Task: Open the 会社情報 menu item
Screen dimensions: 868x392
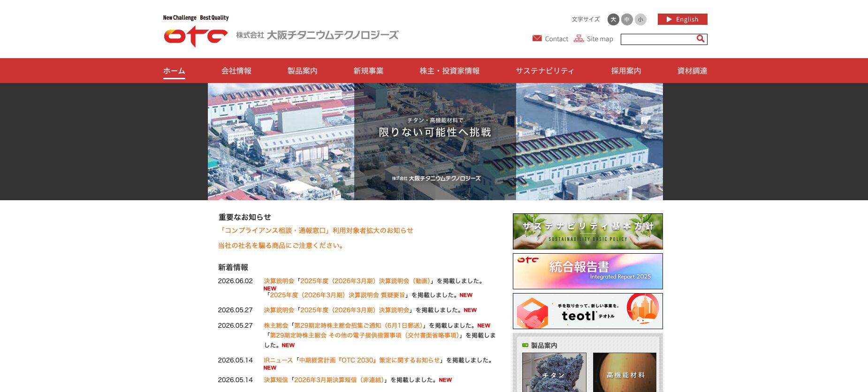Action: (236, 71)
